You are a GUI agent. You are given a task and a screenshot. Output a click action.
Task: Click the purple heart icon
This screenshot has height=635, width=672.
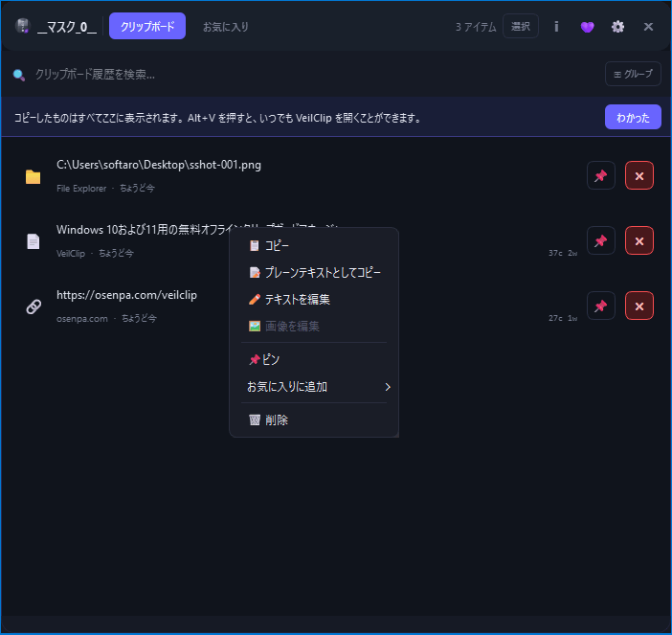pos(587,27)
